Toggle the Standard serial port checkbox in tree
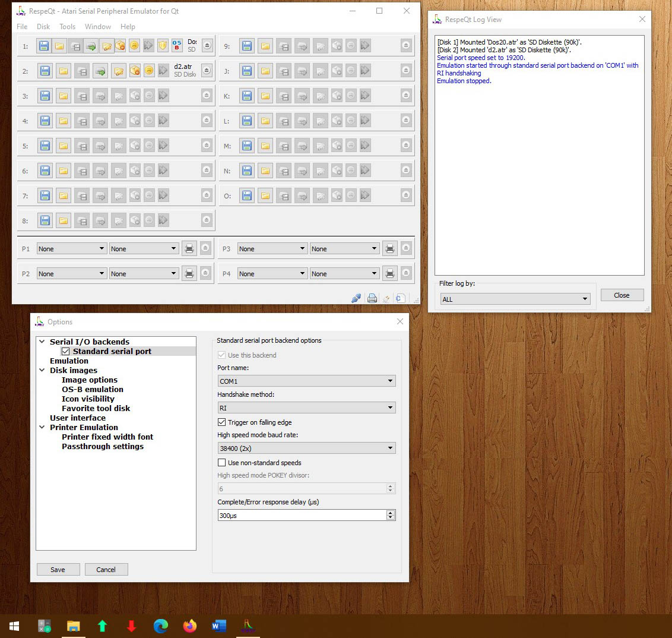The image size is (672, 638). pos(65,351)
